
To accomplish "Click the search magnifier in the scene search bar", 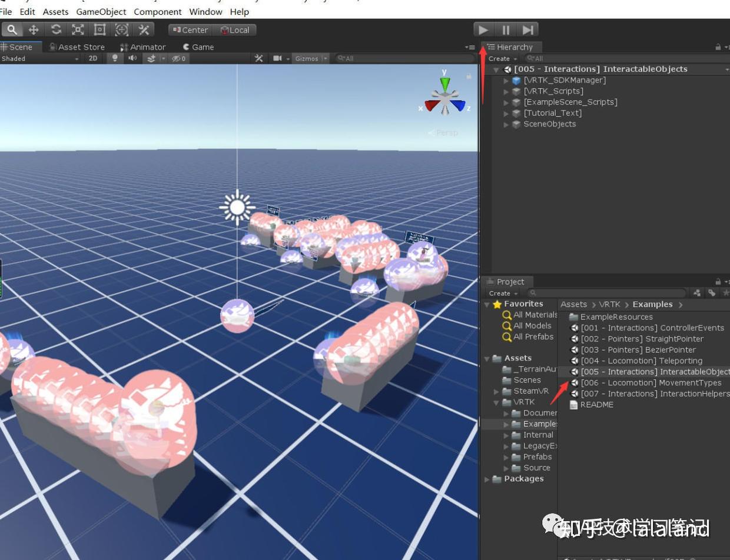I will point(340,58).
